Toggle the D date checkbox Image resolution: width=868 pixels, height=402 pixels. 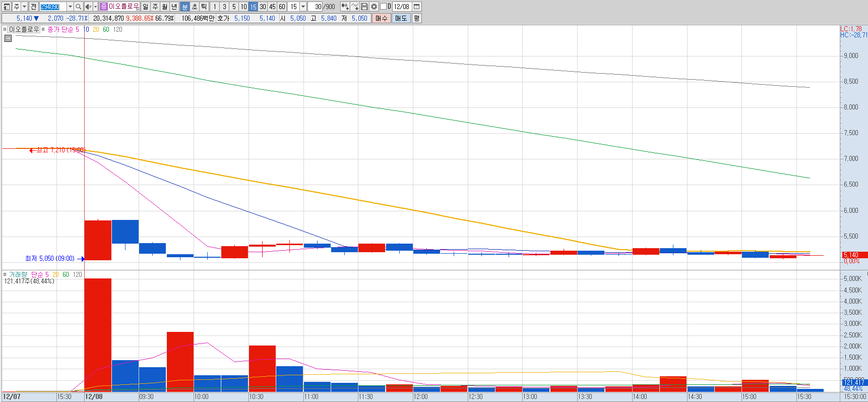[x=383, y=7]
